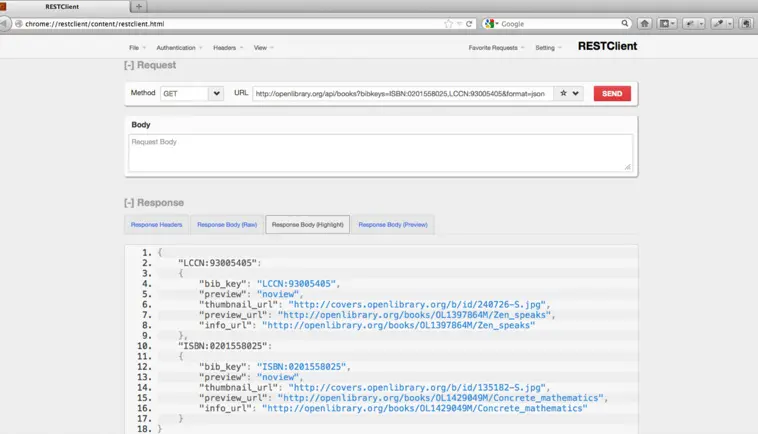The width and height of the screenshot is (758, 434).
Task: Switch to the Response Body (Raw) tab
Action: coord(227,225)
